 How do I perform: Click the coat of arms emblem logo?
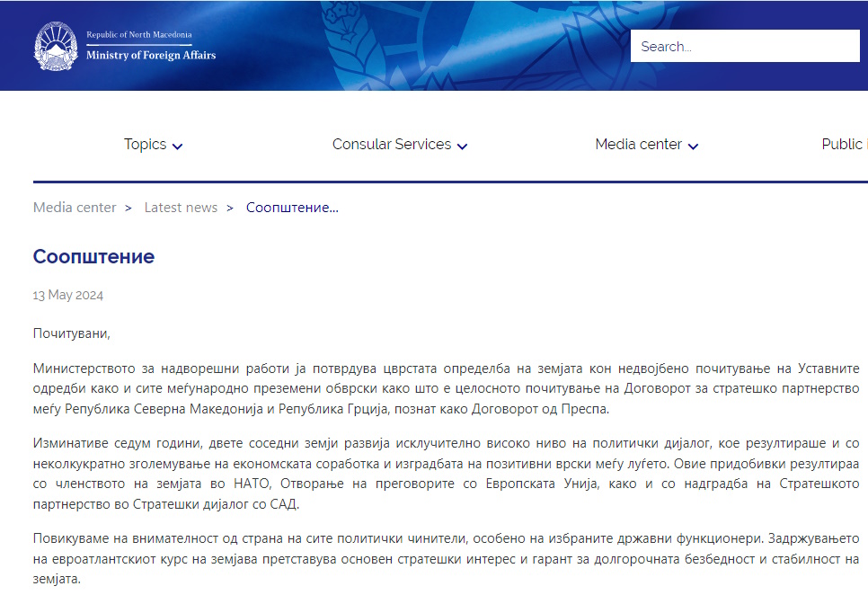click(56, 45)
